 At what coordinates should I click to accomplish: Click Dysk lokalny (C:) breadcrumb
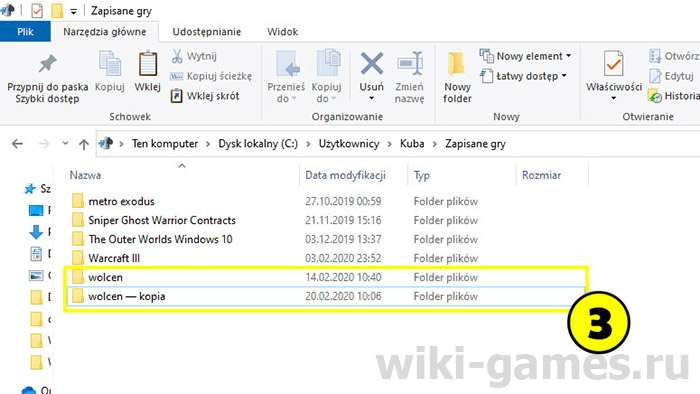(258, 144)
